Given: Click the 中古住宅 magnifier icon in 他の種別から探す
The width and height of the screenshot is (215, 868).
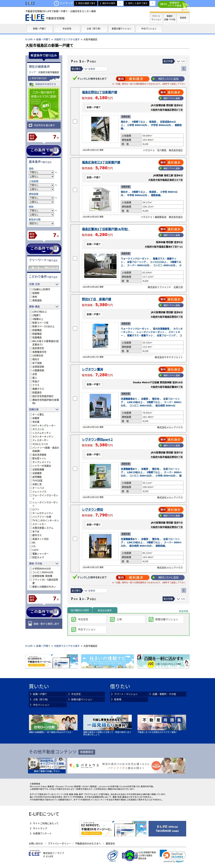Looking at the screenshot, I should click(x=74, y=619).
